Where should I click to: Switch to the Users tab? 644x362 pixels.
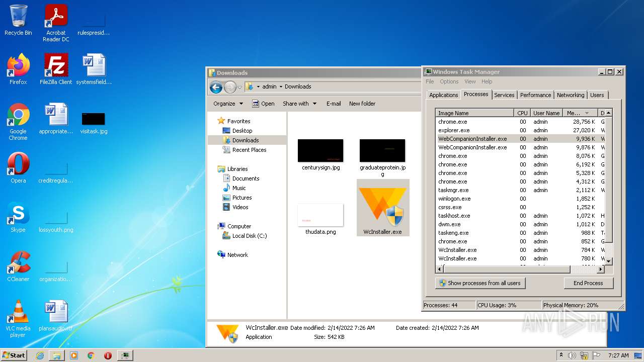click(x=597, y=95)
